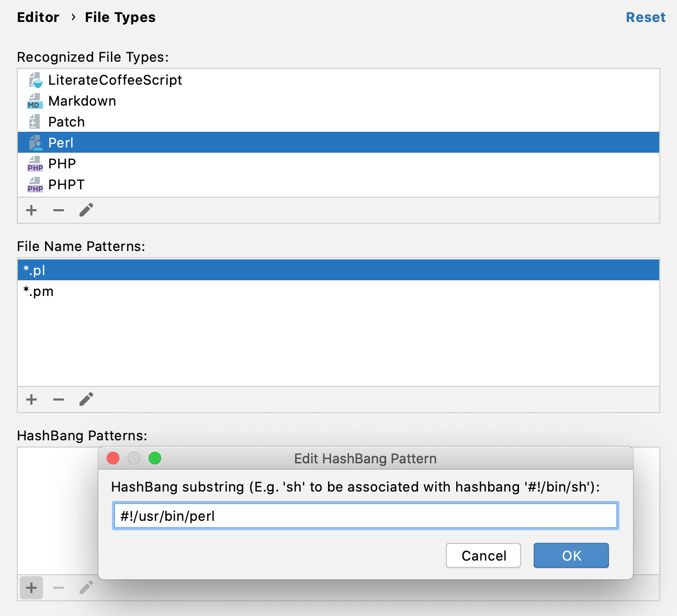Edit the selected file name pattern
This screenshot has width=677, height=616.
tap(86, 400)
